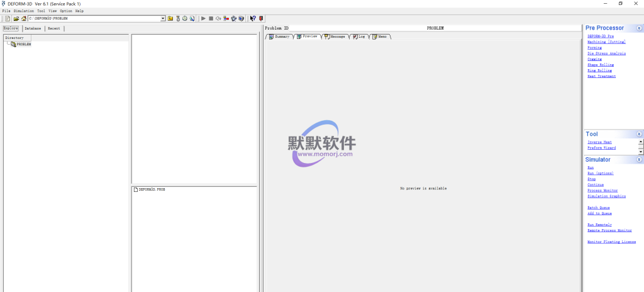
Task: Select the PROBLEM folder in directory tree
Action: pyautogui.click(x=23, y=44)
